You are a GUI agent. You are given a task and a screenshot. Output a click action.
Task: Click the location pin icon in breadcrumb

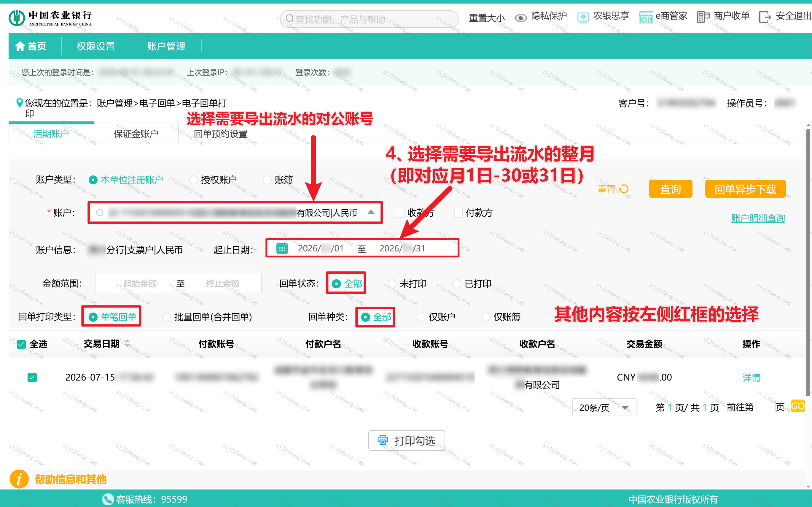[x=20, y=103]
